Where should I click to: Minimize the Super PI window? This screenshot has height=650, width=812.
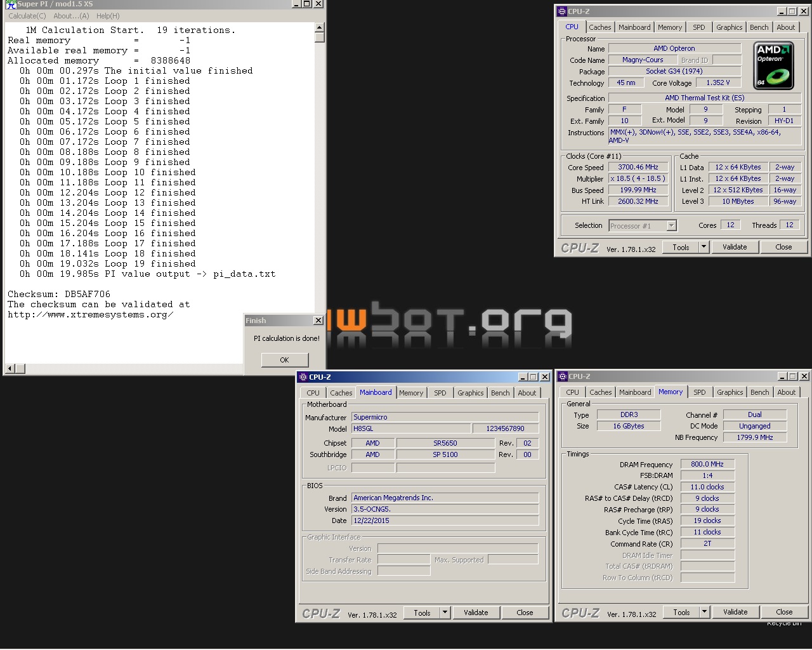297,4
